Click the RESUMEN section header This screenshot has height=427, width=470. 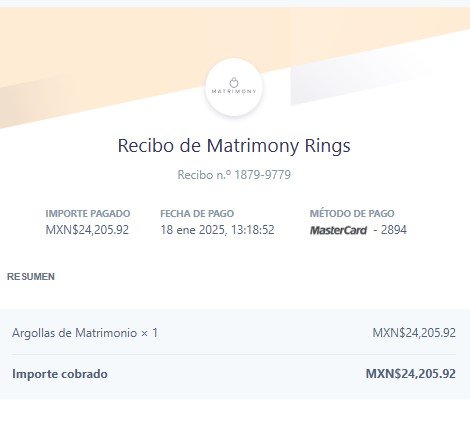tap(31, 277)
